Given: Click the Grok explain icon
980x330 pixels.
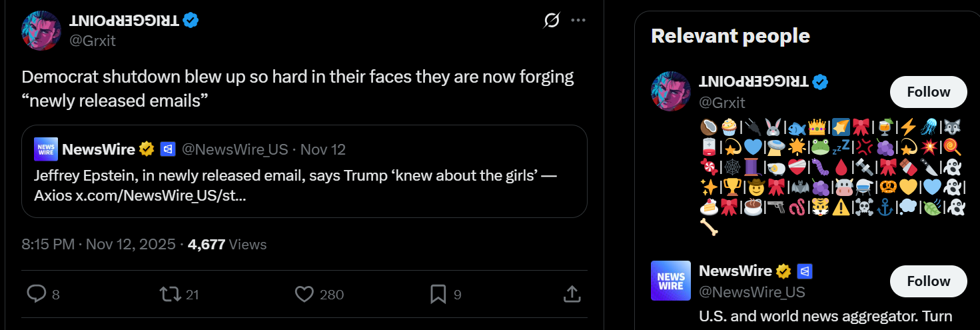Looking at the screenshot, I should (x=551, y=21).
